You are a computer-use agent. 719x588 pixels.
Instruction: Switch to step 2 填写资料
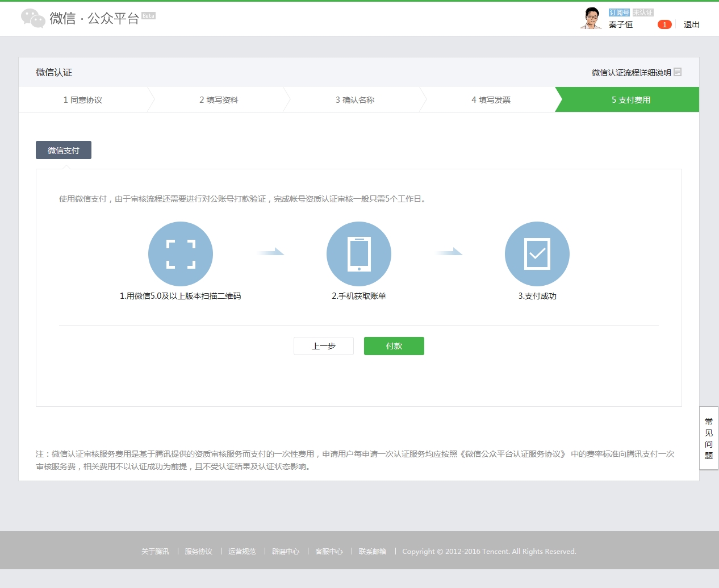(219, 99)
